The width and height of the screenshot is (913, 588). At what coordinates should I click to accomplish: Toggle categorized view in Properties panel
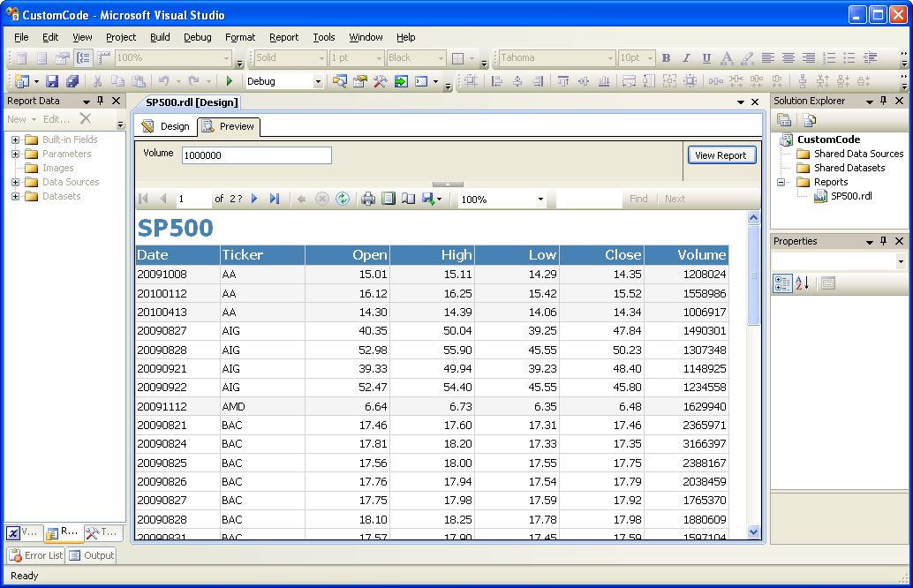pos(782,283)
